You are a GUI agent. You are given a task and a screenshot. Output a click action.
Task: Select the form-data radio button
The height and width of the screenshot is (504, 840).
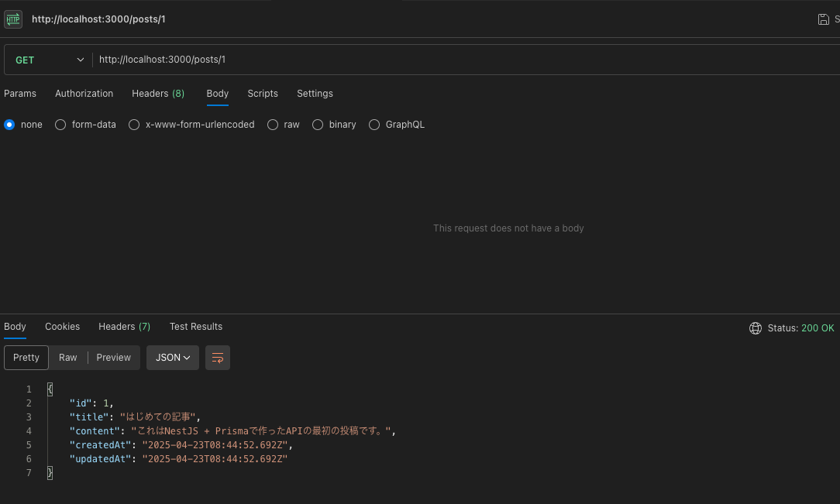[60, 125]
